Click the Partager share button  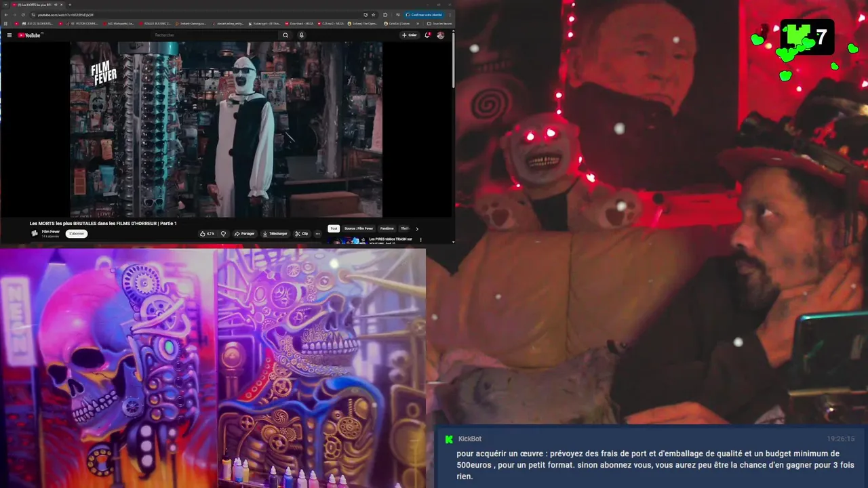[x=245, y=234]
